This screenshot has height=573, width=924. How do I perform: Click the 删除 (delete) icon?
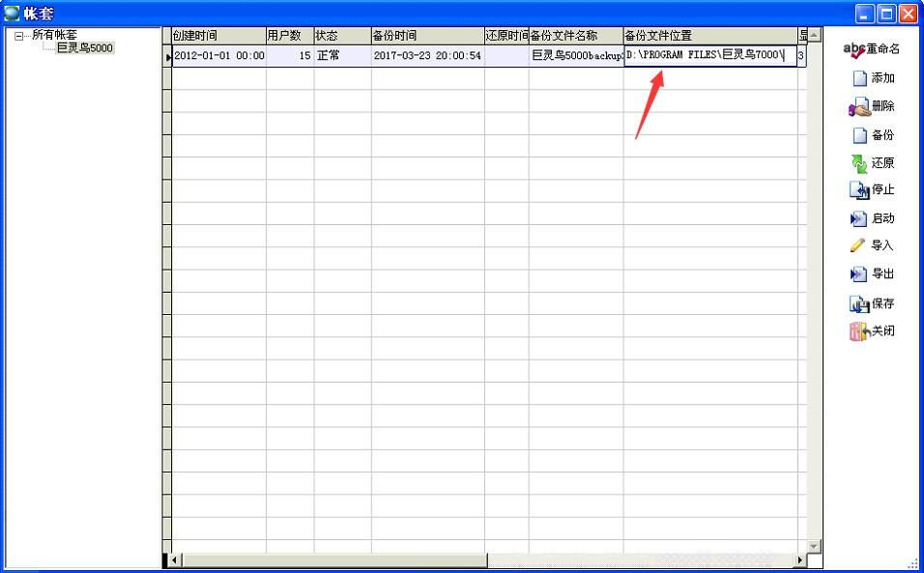[858, 107]
